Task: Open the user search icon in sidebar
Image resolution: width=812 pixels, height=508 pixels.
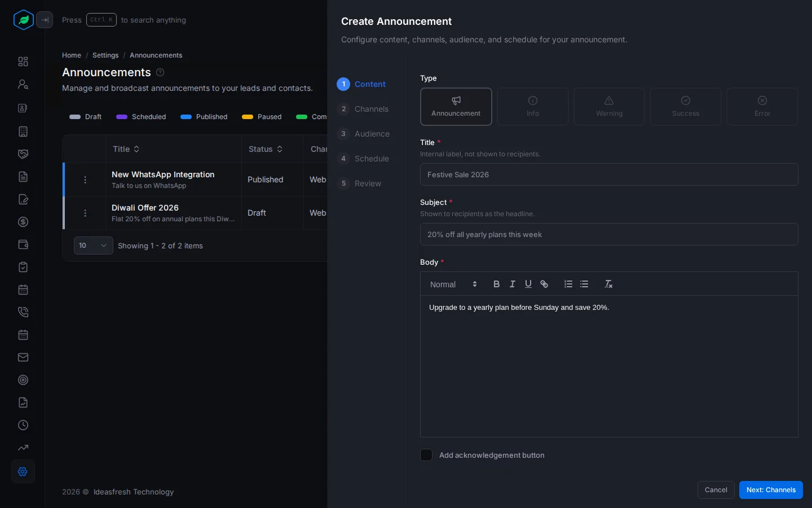Action: point(23,84)
